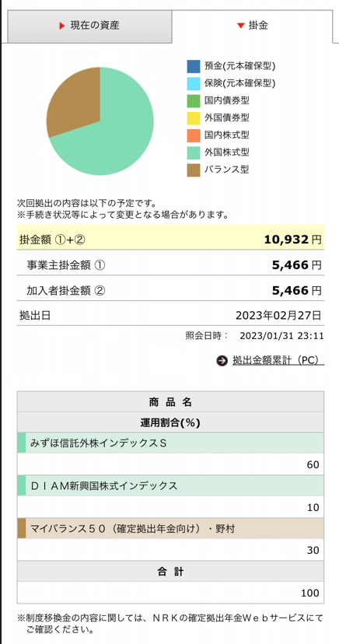Click the arrow icon next to 拠出金額累計

[222, 361]
